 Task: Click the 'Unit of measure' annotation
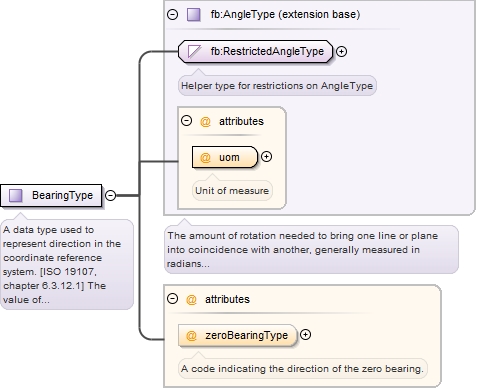[232, 191]
